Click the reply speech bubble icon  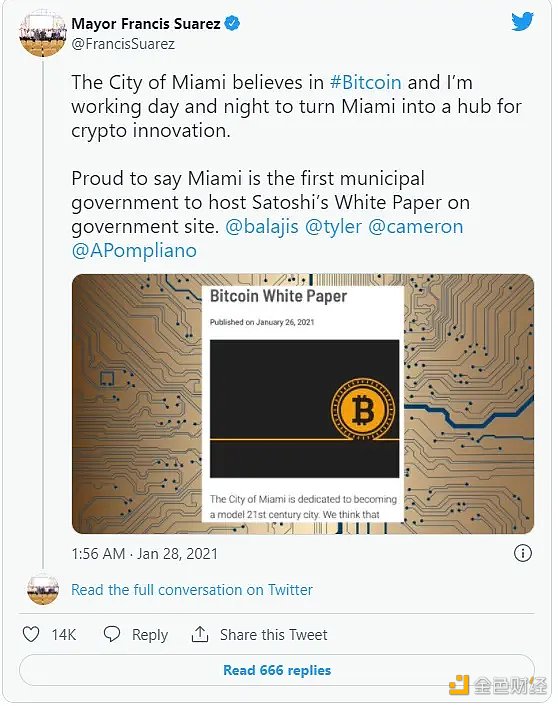[111, 634]
